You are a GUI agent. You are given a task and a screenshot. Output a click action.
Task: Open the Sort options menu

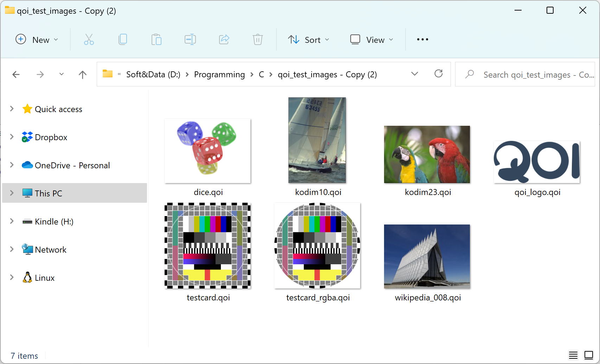tap(309, 39)
